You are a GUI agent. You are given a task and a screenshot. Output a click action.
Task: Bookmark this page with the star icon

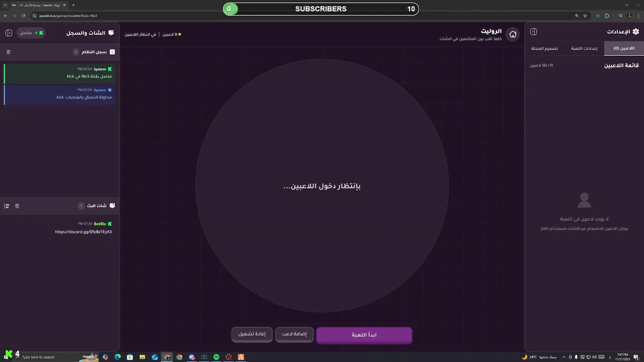585,16
